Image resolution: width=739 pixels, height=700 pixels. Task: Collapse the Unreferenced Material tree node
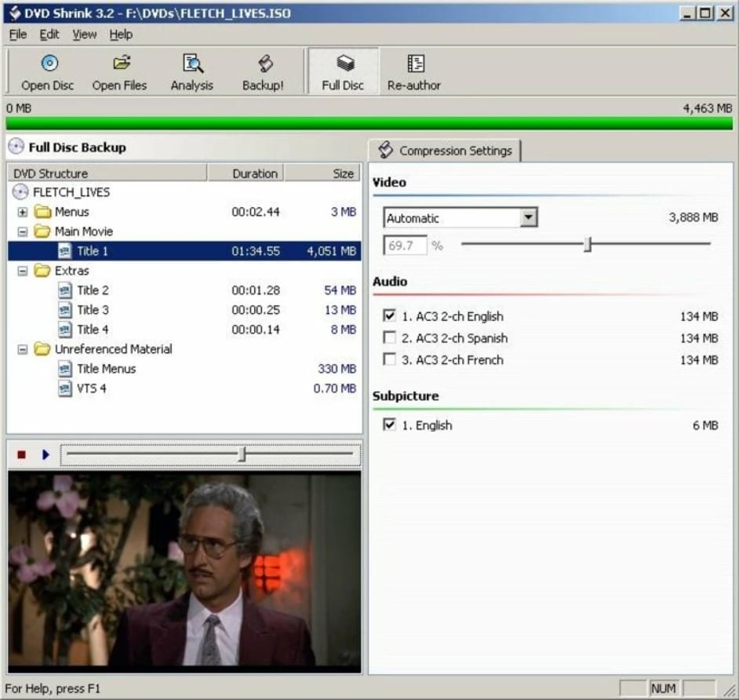[x=22, y=350]
